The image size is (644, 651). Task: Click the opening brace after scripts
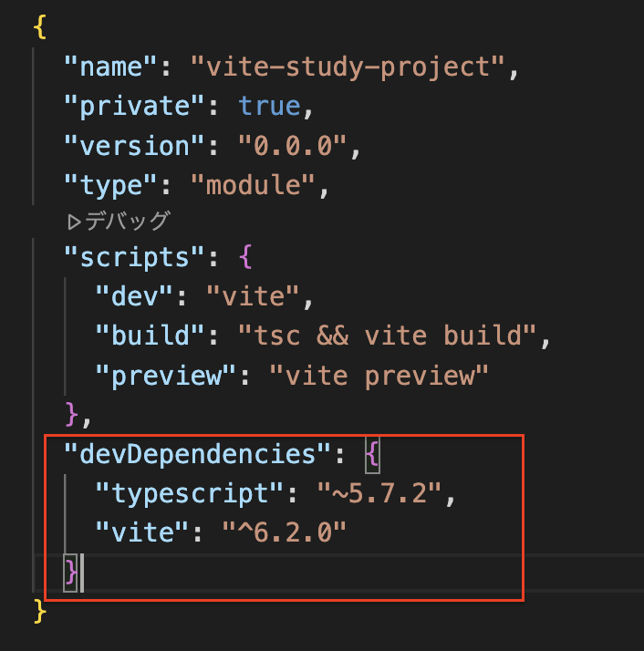click(x=245, y=257)
